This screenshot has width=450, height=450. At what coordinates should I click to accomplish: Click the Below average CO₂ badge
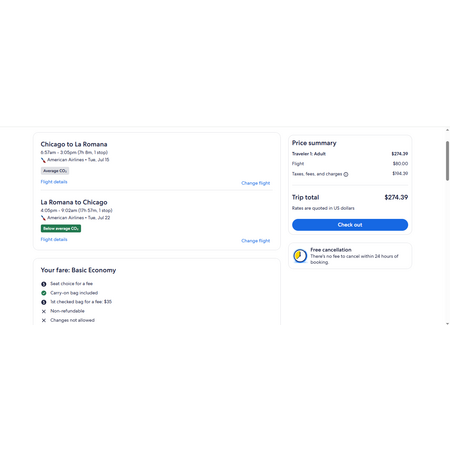(x=61, y=228)
